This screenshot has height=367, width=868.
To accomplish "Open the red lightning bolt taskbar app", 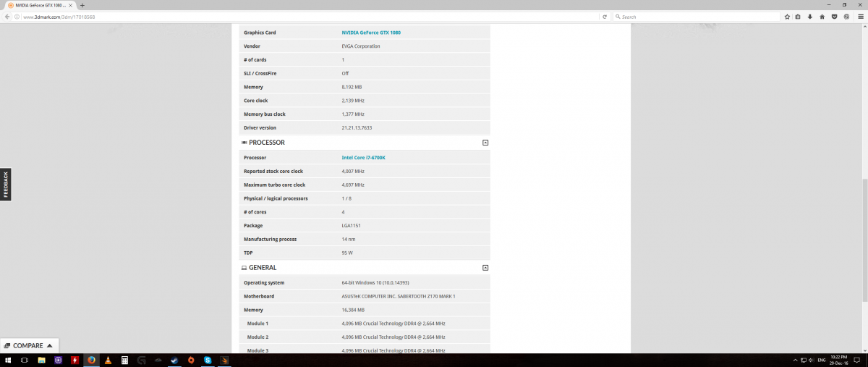I will click(75, 360).
